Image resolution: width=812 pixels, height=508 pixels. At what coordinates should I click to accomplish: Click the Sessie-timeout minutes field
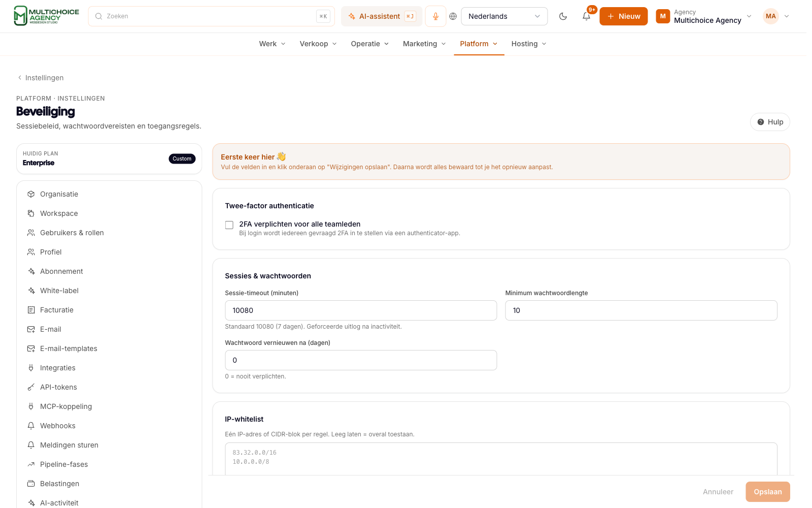[361, 310]
